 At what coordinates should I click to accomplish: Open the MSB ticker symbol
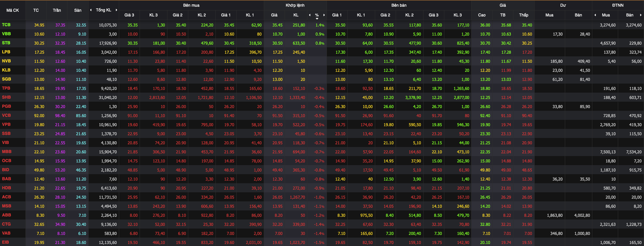pos(6,206)
